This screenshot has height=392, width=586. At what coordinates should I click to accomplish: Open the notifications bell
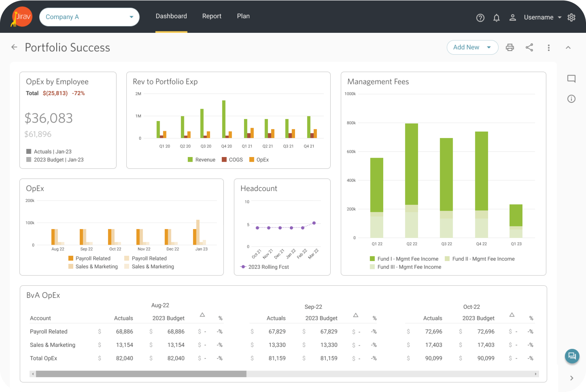pyautogui.click(x=496, y=18)
